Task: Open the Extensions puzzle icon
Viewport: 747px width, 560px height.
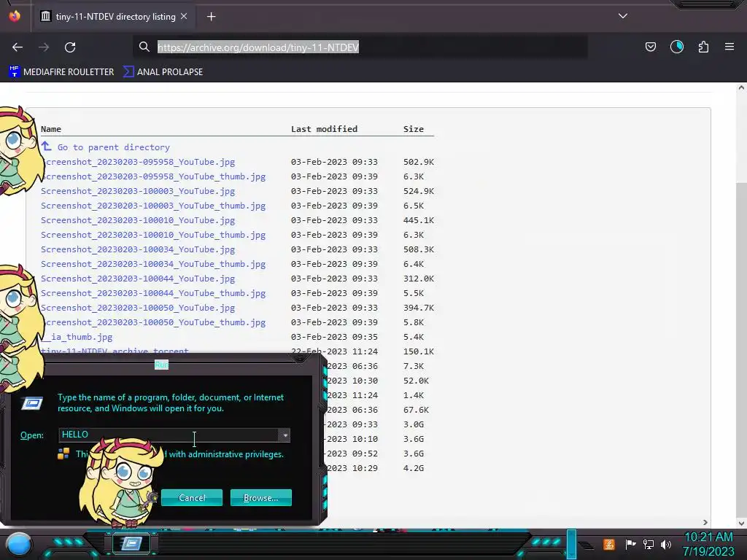Action: (x=703, y=47)
